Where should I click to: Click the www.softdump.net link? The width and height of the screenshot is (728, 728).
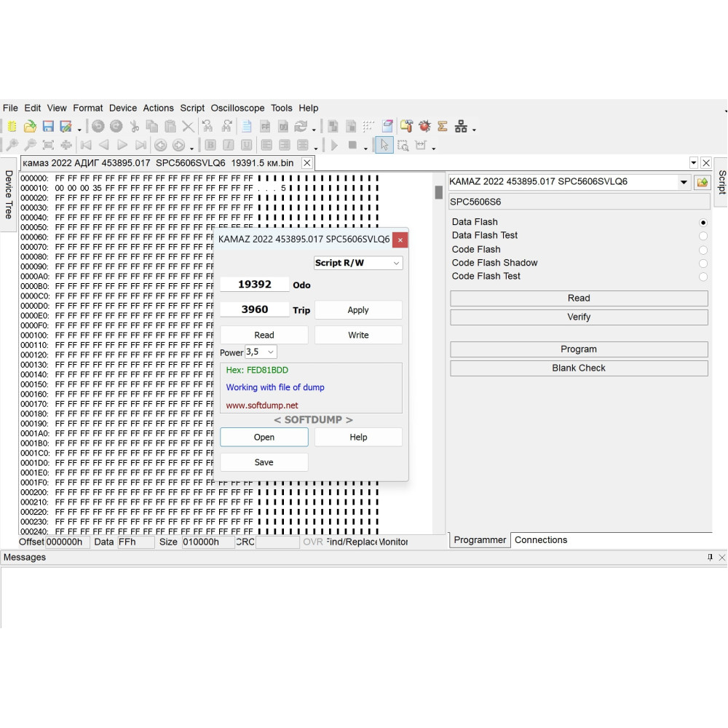pos(262,405)
